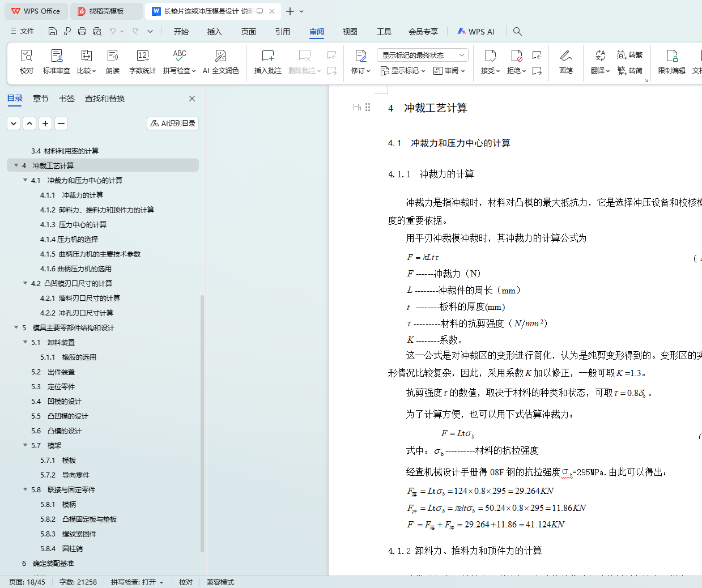Open 字数统计 word count tool
This screenshot has width=702, height=588.
(x=142, y=61)
